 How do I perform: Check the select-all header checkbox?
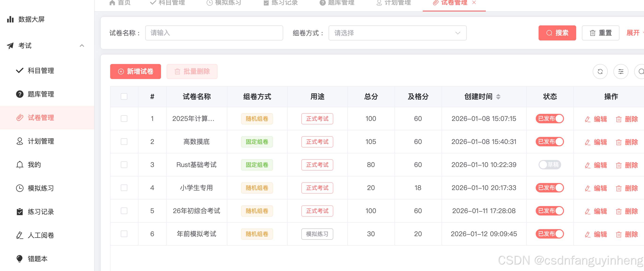[124, 96]
